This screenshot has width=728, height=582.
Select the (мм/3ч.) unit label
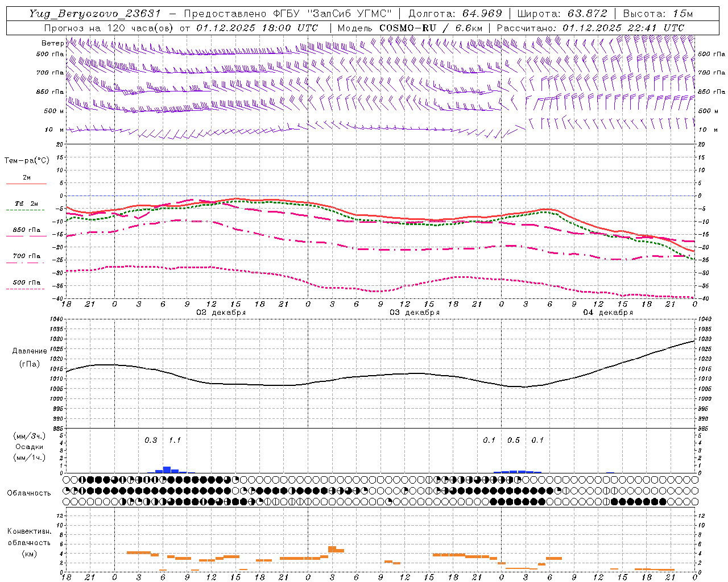click(29, 436)
